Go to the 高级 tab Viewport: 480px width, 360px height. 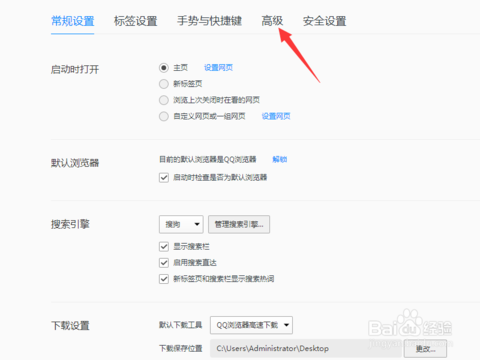pyautogui.click(x=272, y=21)
